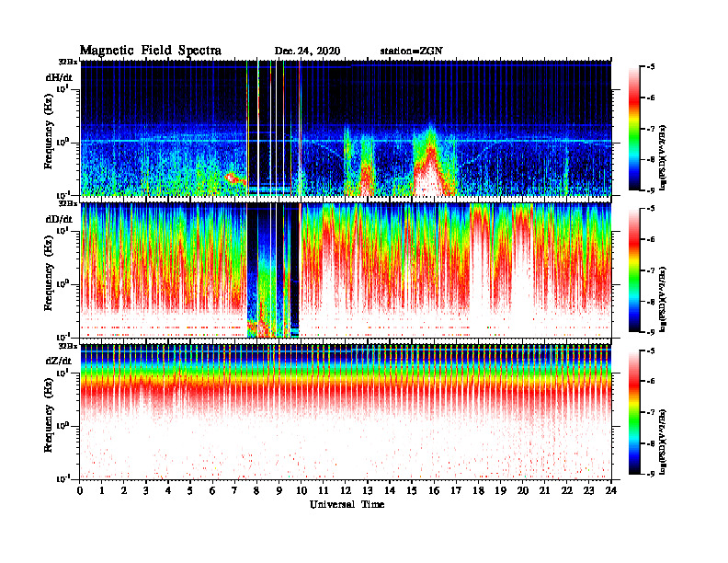Click hour 14 on the Universal Time axis

tap(390, 491)
